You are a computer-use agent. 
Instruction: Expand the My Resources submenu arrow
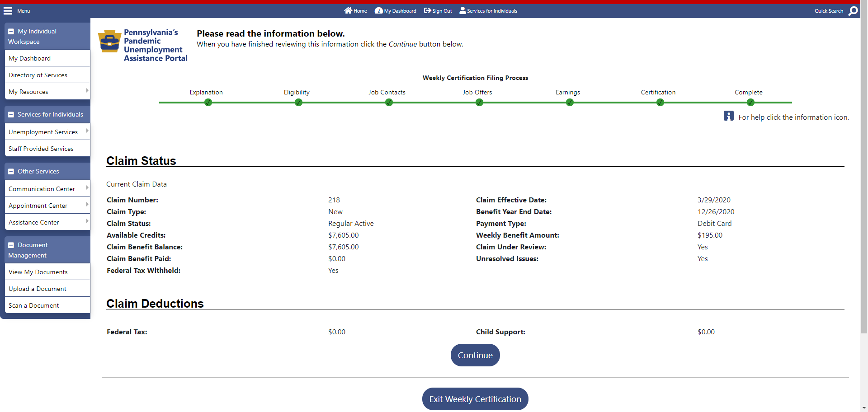point(87,91)
